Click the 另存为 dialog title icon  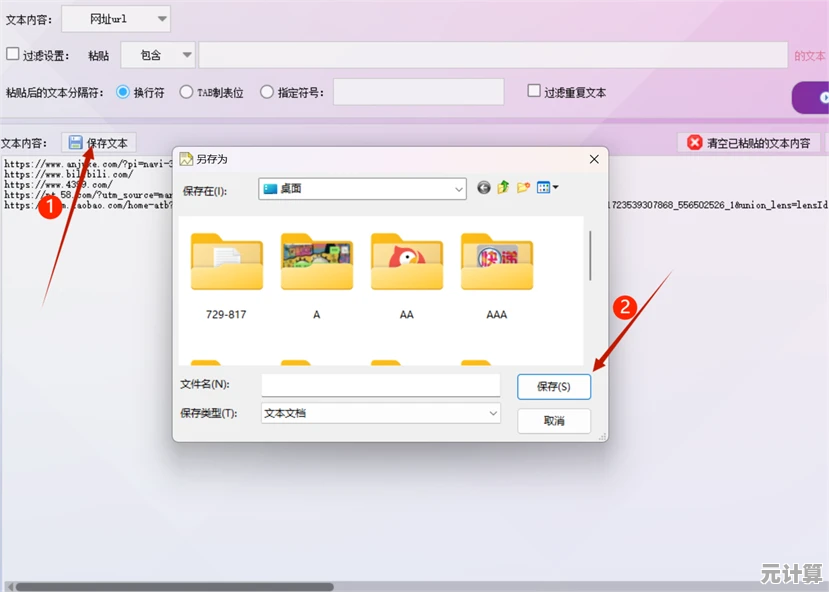tap(186, 159)
